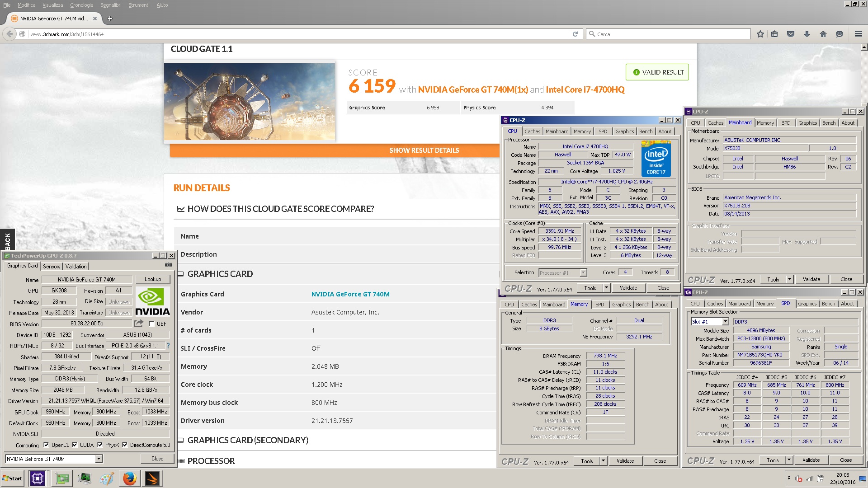
Task: Expand Tools dropdown arrow in CPU tab window
Action: pyautogui.click(x=606, y=288)
